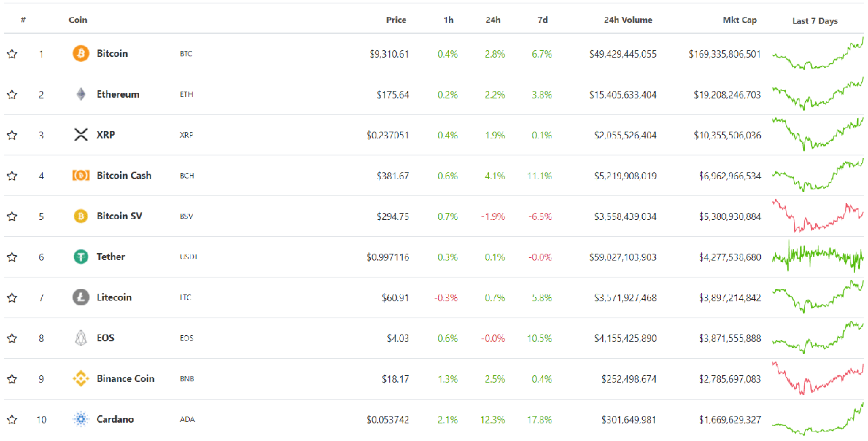Star Bitcoin Cash as a favorite
Screen dimensions: 868x441
pos(12,176)
